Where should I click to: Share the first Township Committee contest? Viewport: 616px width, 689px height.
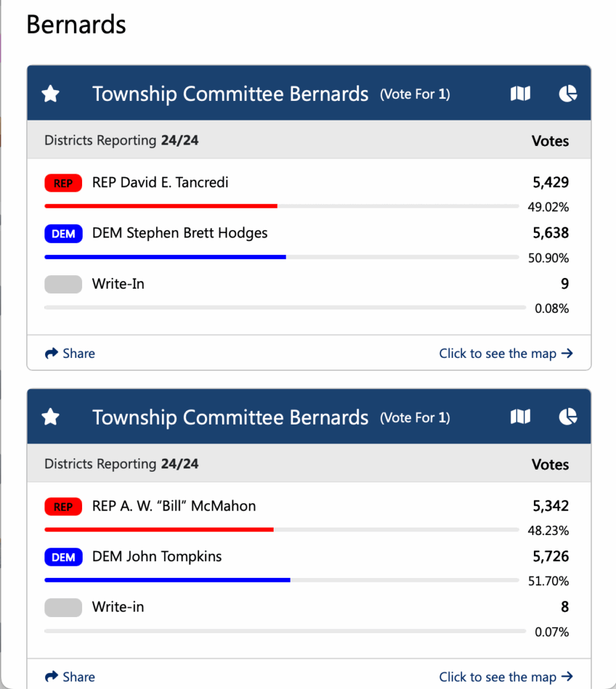click(x=70, y=353)
